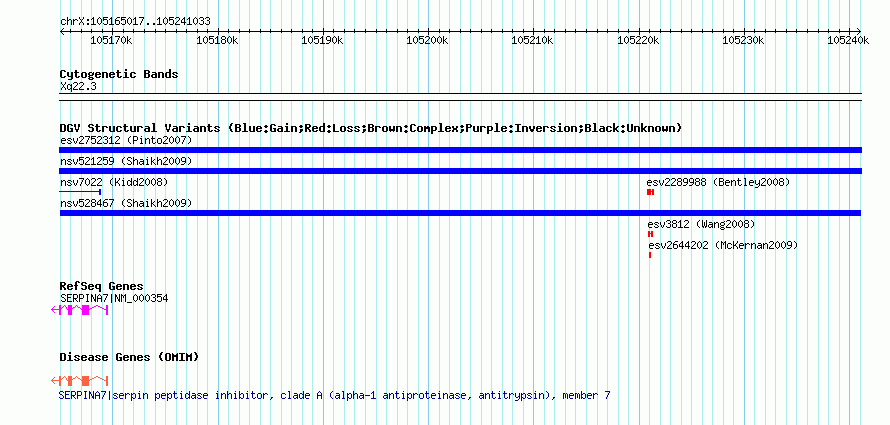Click the chrX:105165017..105241033 region label
Image resolution: width=890 pixels, height=425 pixels.
click(x=135, y=21)
